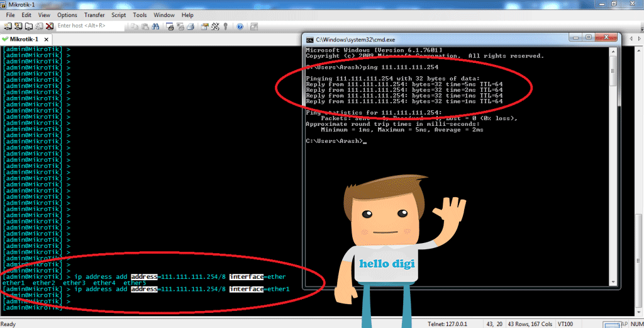The image size is (644, 328).
Task: Open Session Options from toolbar icon
Action: [205, 26]
